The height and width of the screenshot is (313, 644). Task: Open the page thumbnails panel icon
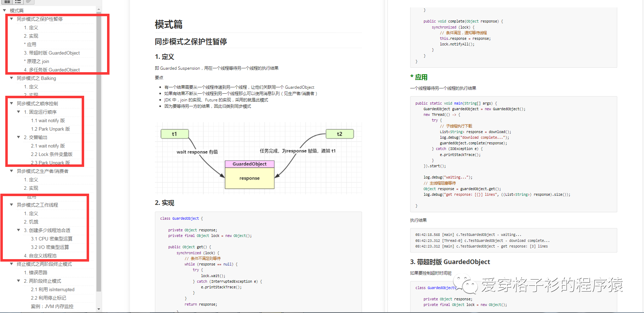[x=7, y=1]
